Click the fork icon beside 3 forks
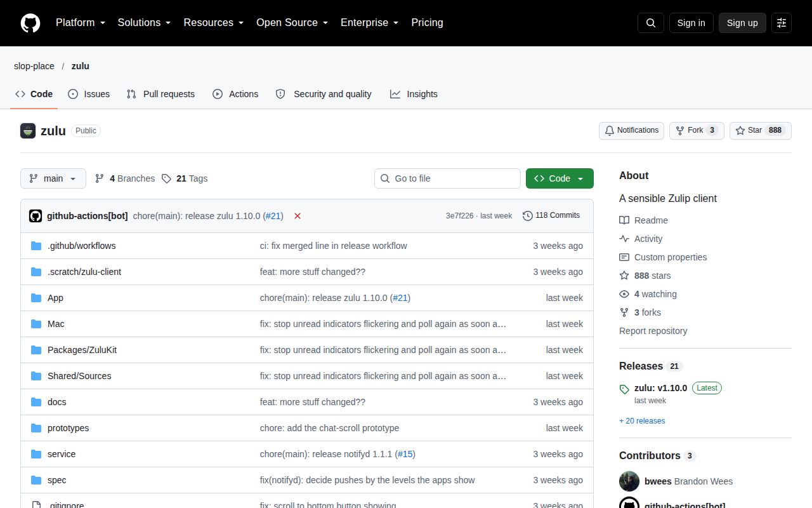Image resolution: width=812 pixels, height=508 pixels. [624, 312]
